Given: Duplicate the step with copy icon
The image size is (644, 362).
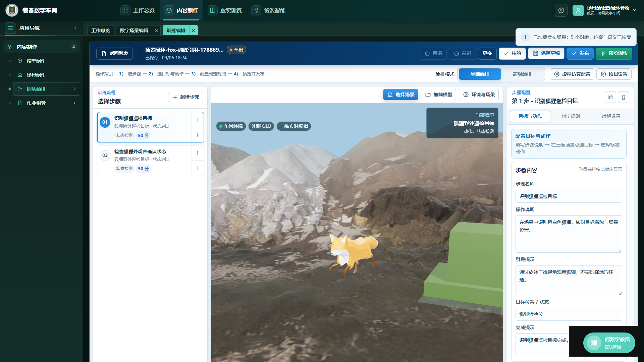Looking at the screenshot, I should point(610,97).
